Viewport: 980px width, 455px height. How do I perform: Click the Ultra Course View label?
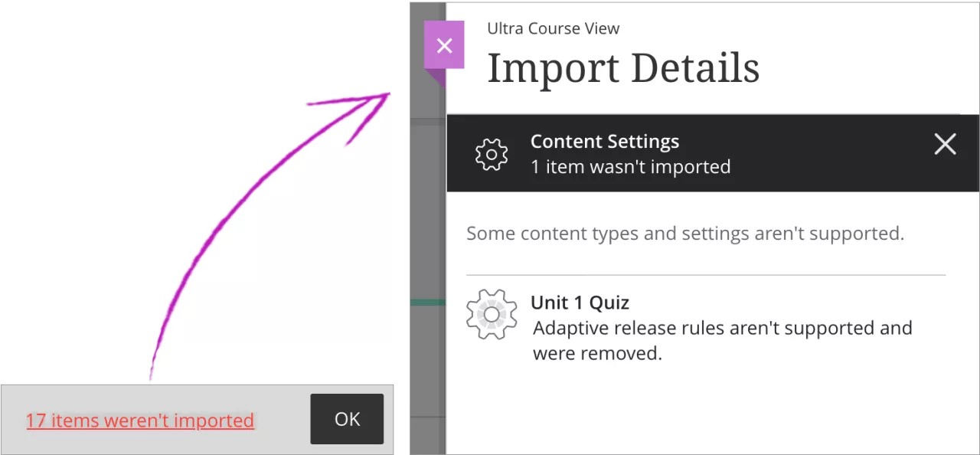pyautogui.click(x=553, y=29)
